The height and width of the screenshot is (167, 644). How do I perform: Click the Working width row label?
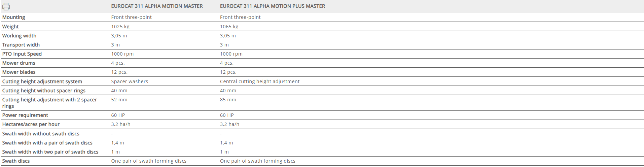[19, 36]
